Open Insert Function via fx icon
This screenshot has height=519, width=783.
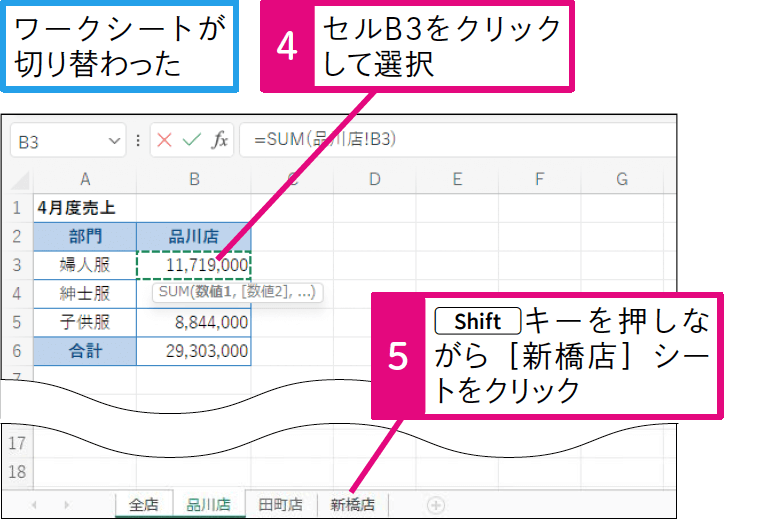coord(219,140)
